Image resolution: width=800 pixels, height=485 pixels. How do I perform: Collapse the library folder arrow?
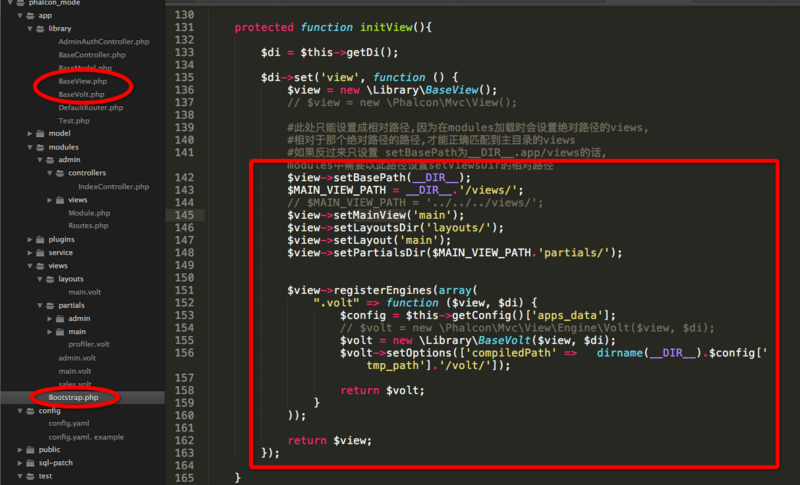[30, 29]
